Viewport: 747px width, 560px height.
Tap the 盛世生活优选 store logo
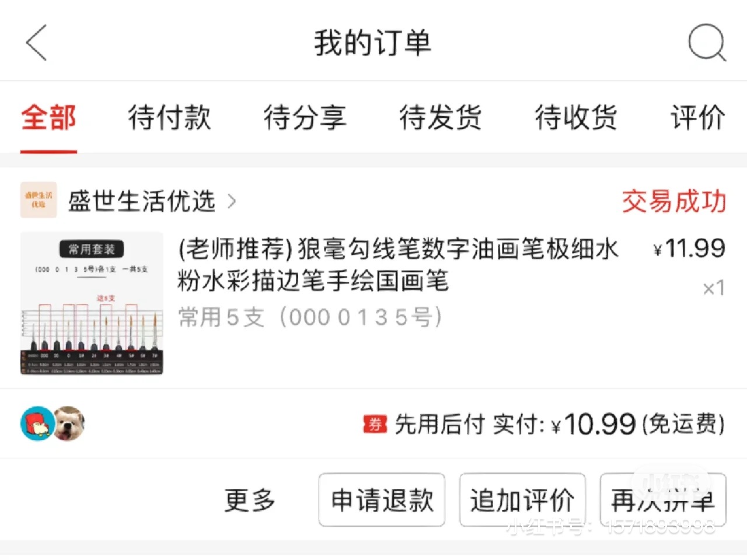coord(39,200)
